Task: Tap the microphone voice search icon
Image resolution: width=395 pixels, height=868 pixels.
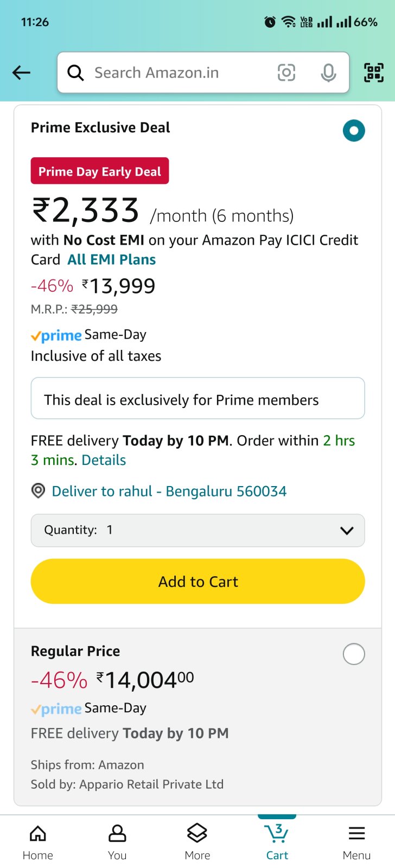Action: [328, 72]
